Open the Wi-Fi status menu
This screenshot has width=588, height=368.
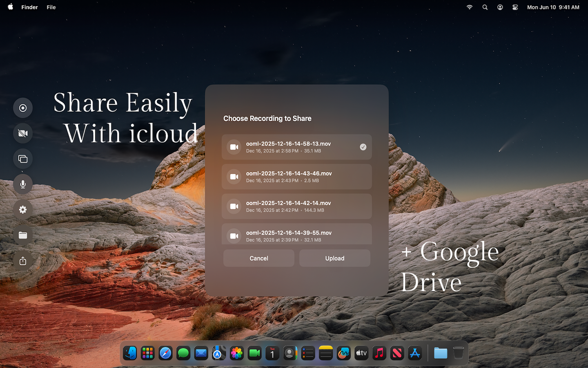470,7
